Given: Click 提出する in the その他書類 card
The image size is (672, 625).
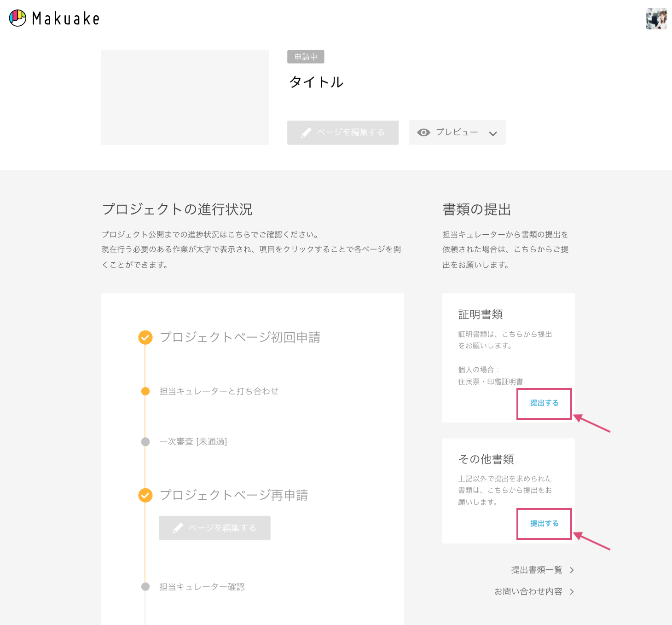Looking at the screenshot, I should point(544,523).
